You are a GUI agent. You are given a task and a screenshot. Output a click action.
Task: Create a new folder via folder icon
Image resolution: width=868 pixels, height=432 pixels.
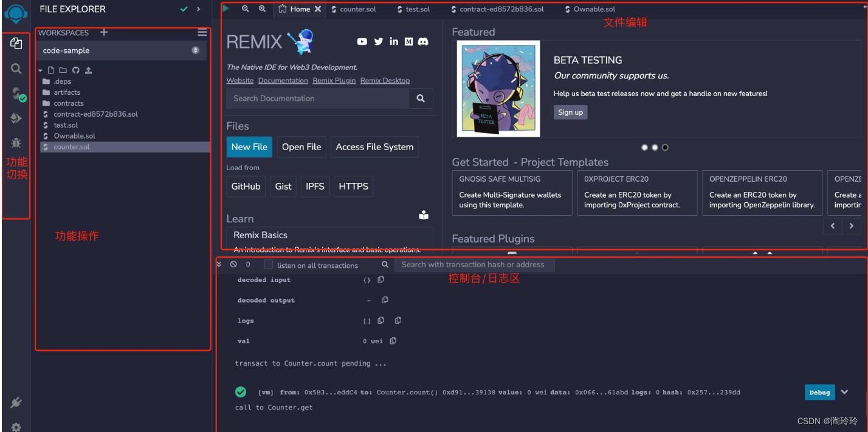(x=63, y=70)
